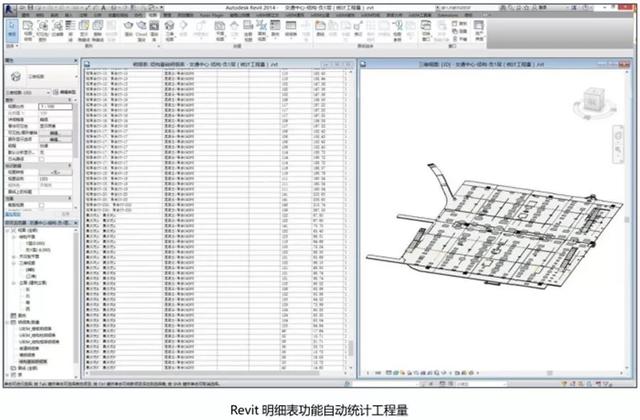
Task: Click Replicate window tool
Action: 460,24
